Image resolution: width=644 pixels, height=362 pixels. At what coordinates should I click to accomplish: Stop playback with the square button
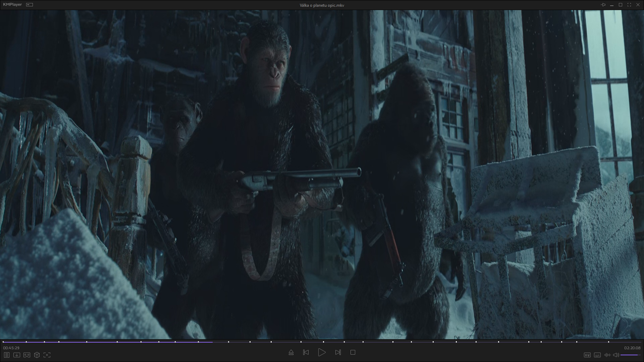pos(353,352)
